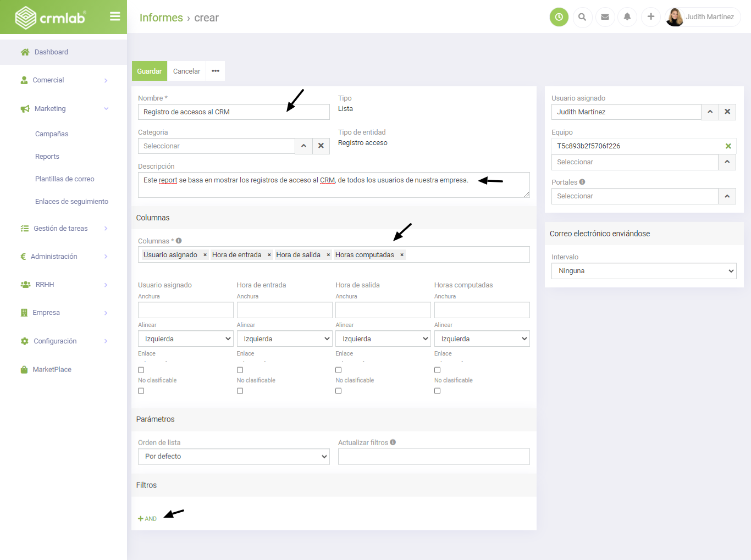751x560 pixels.
Task: Clear the Usuario asignado field with the X
Action: (x=727, y=112)
